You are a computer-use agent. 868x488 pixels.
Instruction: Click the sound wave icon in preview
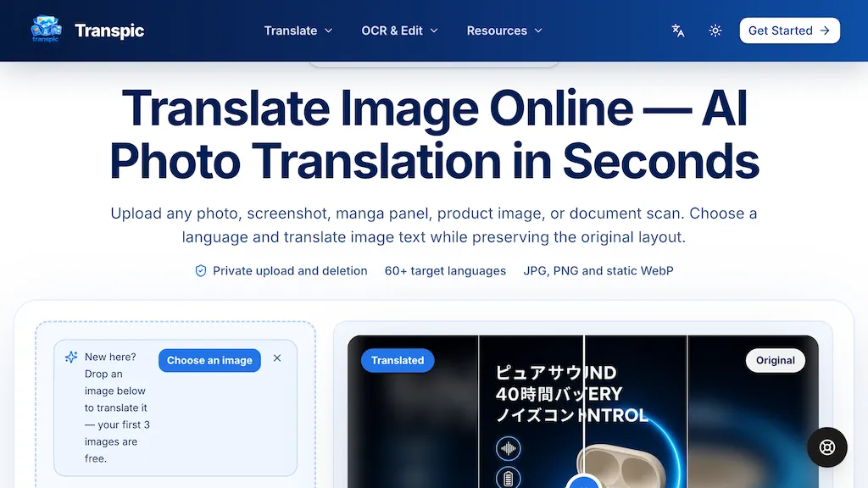(x=509, y=448)
